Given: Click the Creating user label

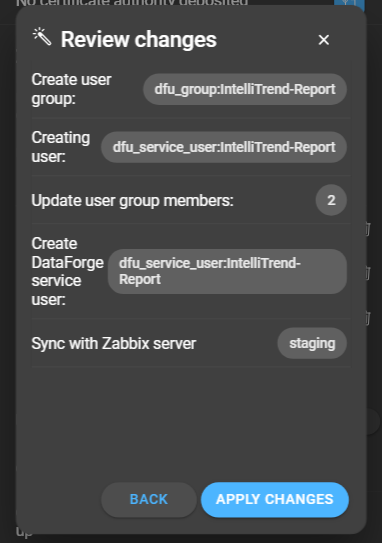Looking at the screenshot, I should (x=61, y=147).
